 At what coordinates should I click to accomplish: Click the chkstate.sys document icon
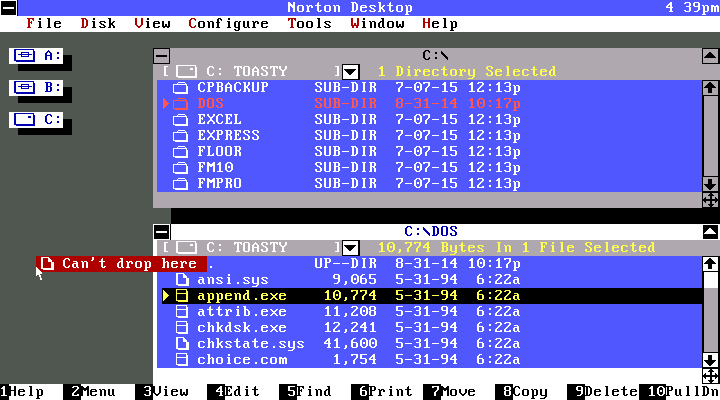point(182,344)
